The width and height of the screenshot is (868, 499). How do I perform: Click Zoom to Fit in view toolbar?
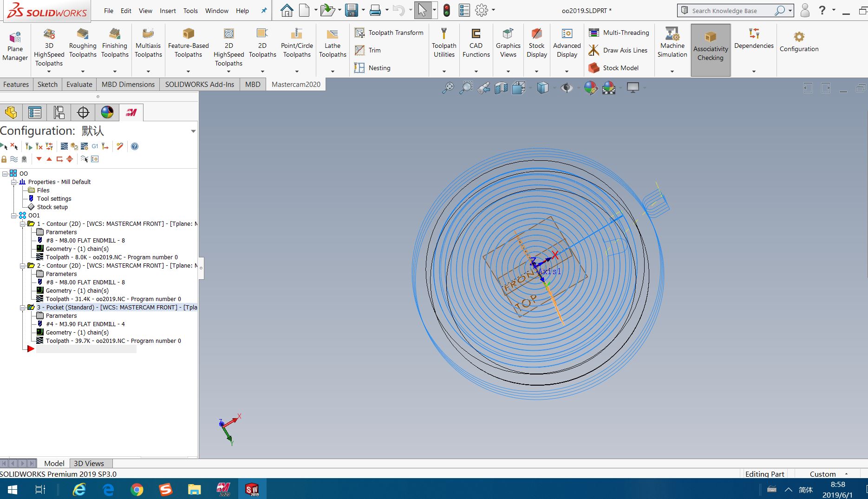448,88
